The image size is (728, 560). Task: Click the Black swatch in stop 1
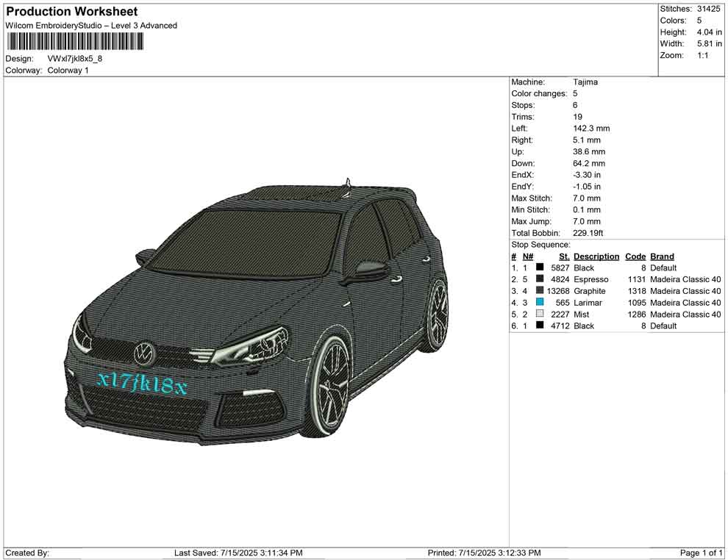[x=540, y=268]
